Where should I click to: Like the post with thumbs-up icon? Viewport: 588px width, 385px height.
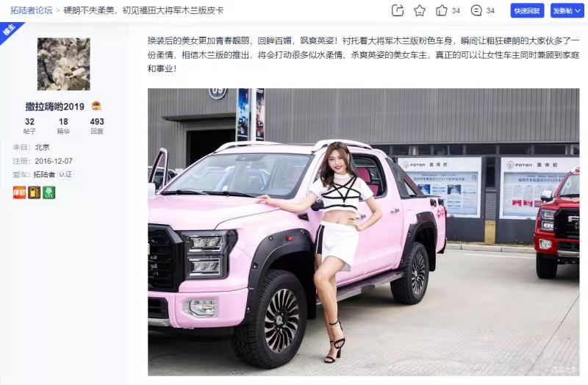tap(442, 10)
